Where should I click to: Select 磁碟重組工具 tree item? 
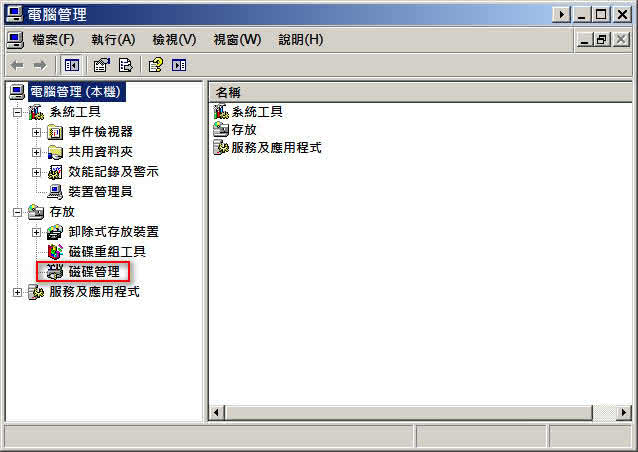107,251
